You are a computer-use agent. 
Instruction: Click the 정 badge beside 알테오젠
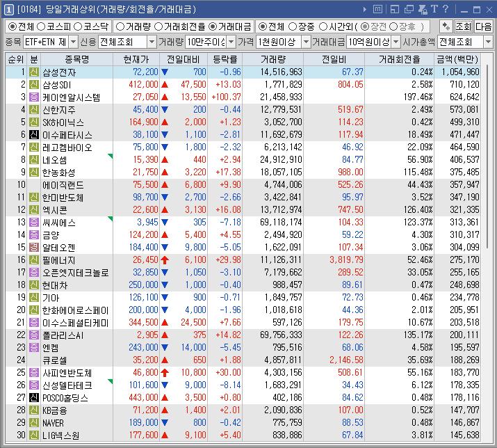(x=34, y=247)
